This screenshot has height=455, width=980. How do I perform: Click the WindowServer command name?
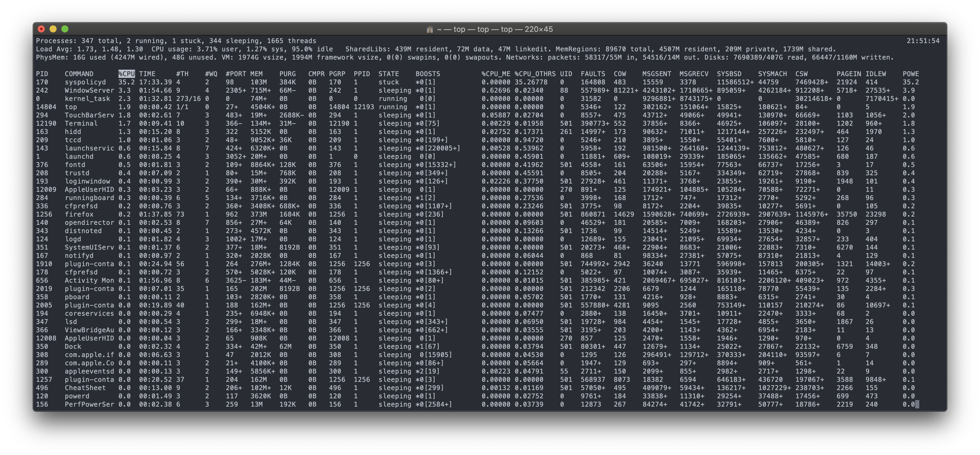pos(89,91)
